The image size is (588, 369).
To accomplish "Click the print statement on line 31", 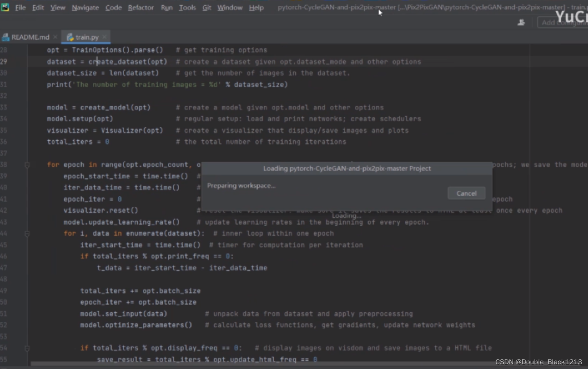I will 167,85.
